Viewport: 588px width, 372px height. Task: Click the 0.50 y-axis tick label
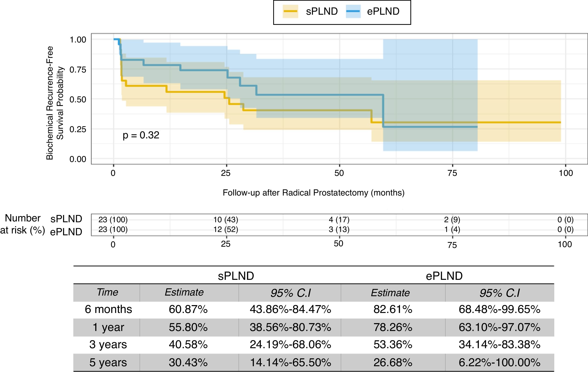pos(78,99)
